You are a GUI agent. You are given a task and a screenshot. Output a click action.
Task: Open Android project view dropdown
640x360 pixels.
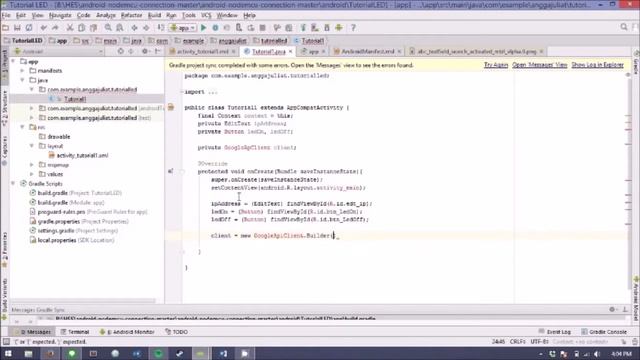coord(58,51)
